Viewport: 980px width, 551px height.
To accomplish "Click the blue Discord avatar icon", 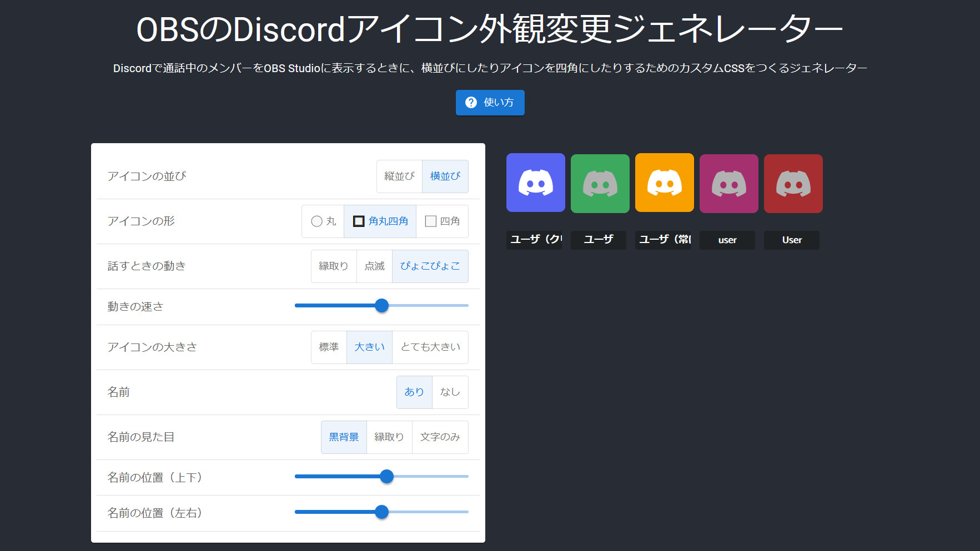I will click(x=535, y=183).
